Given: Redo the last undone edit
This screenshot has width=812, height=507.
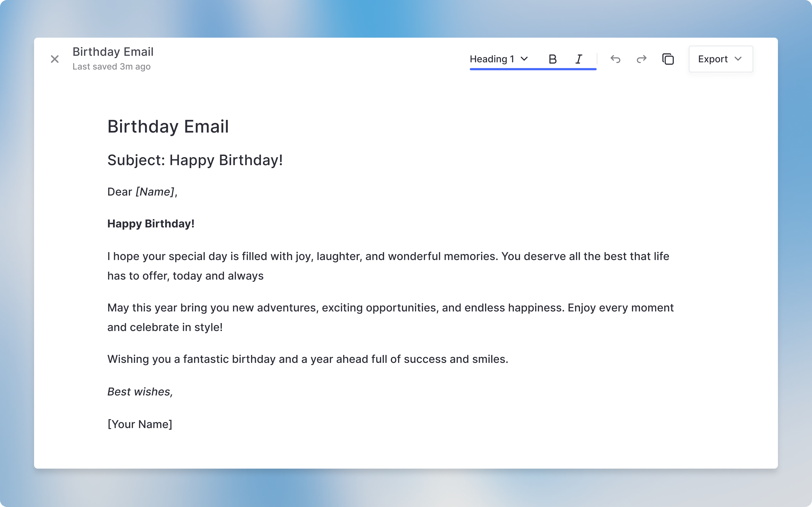Looking at the screenshot, I should [641, 59].
